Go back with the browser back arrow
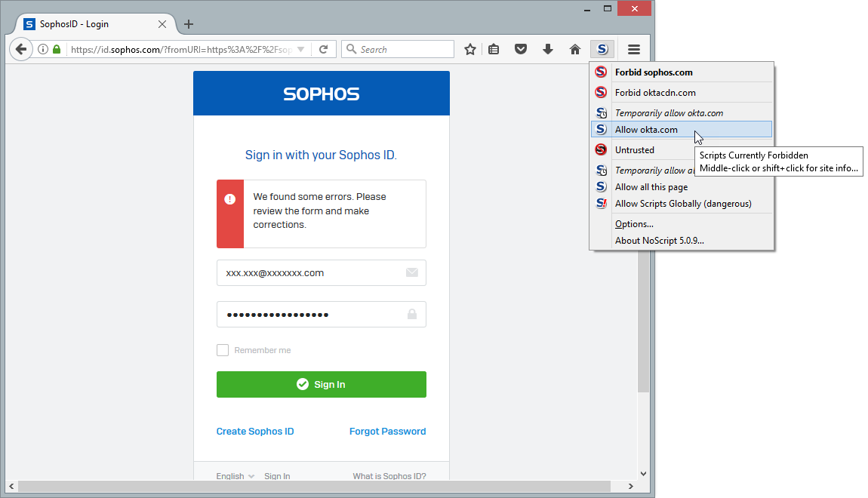868x498 pixels. coord(21,49)
